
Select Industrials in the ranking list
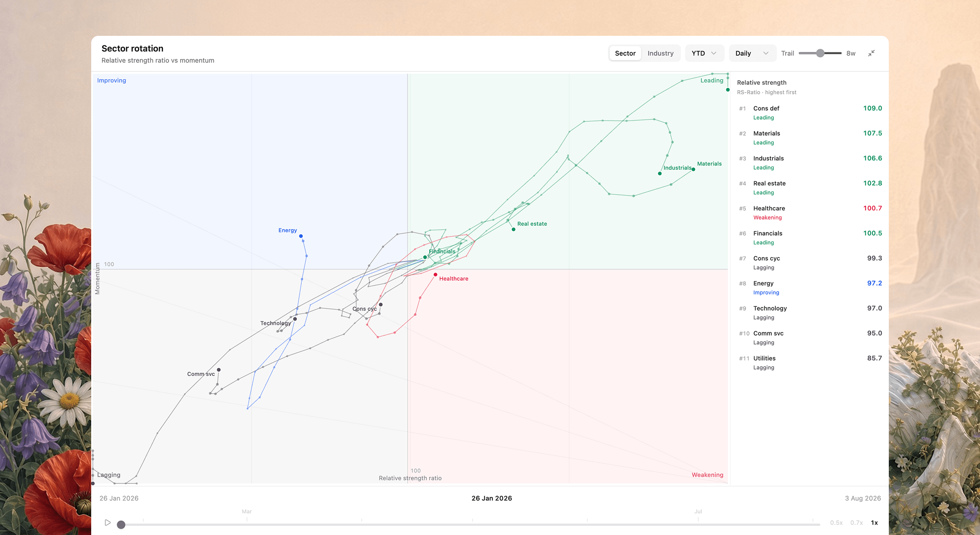810,162
